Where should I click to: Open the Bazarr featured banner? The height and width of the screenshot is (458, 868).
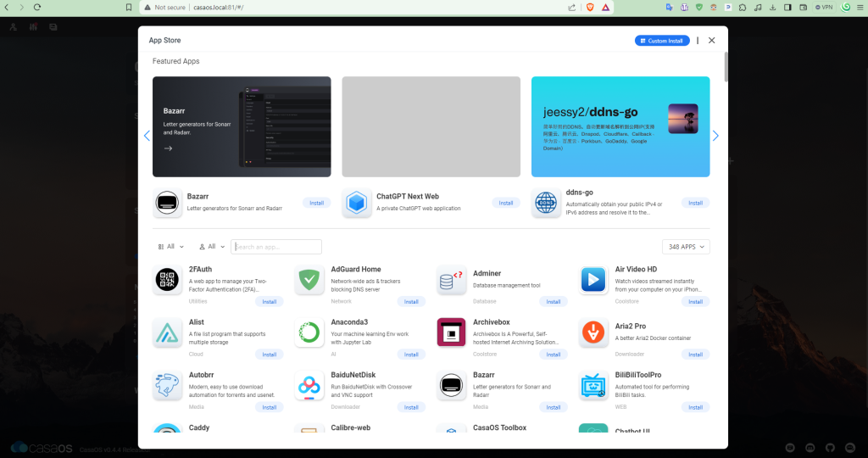point(242,127)
